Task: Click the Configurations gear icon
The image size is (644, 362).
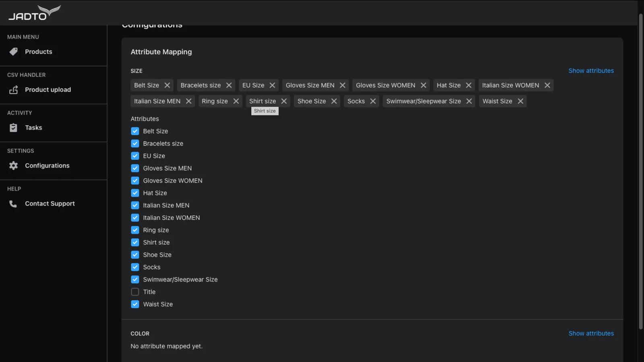Action: point(13,166)
